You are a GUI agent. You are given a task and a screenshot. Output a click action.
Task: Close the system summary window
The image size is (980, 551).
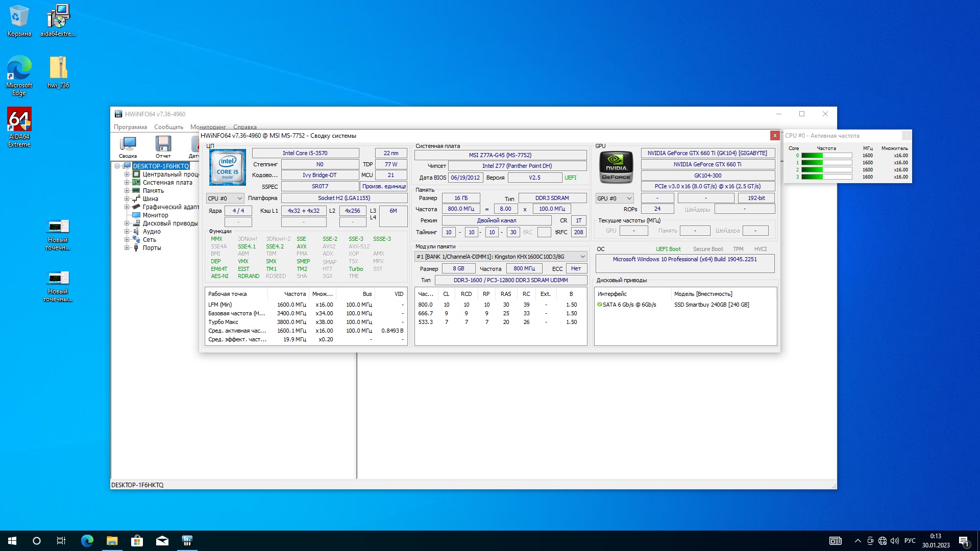tap(775, 136)
